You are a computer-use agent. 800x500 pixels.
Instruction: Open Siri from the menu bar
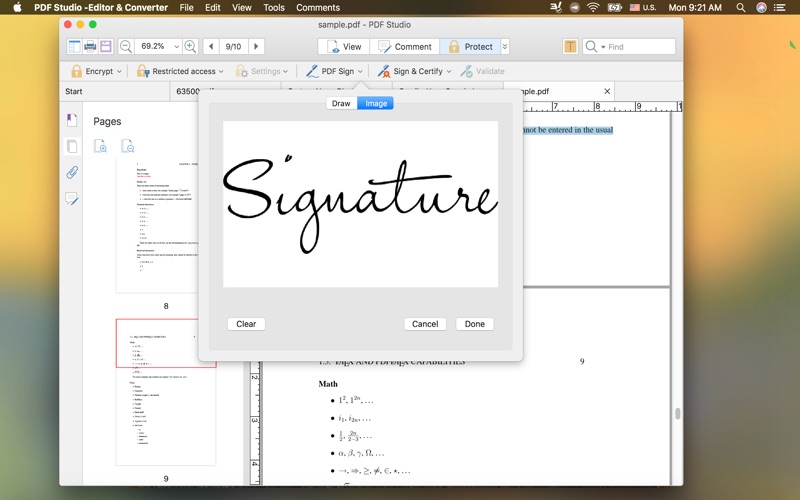point(761,7)
